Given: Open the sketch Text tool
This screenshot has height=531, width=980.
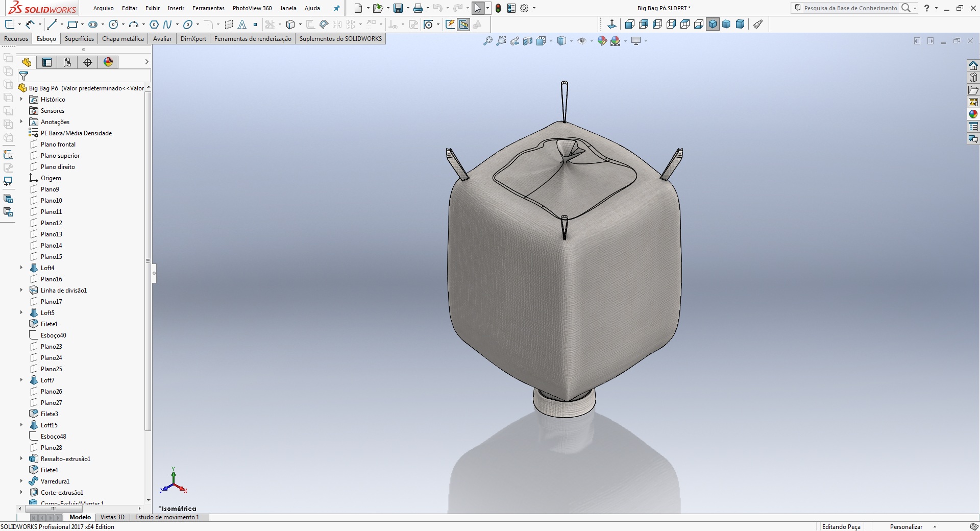Looking at the screenshot, I should [242, 24].
